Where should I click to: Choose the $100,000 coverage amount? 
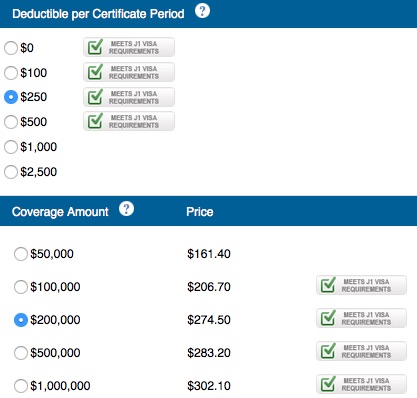point(21,287)
